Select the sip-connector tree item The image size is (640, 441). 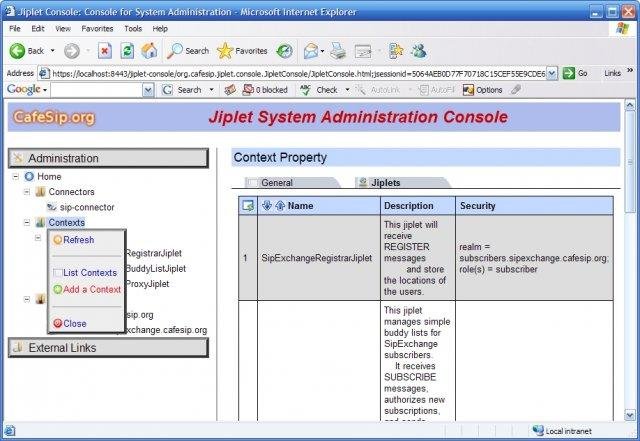pos(87,207)
